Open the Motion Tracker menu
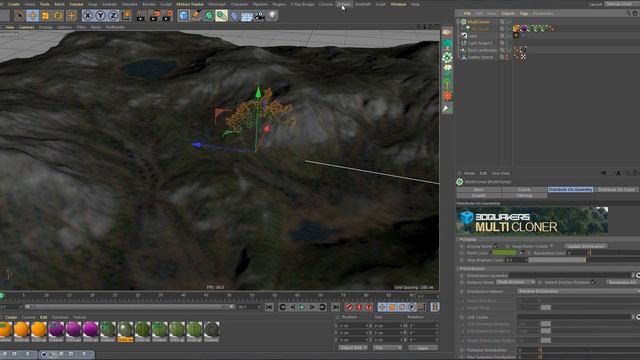 click(190, 4)
